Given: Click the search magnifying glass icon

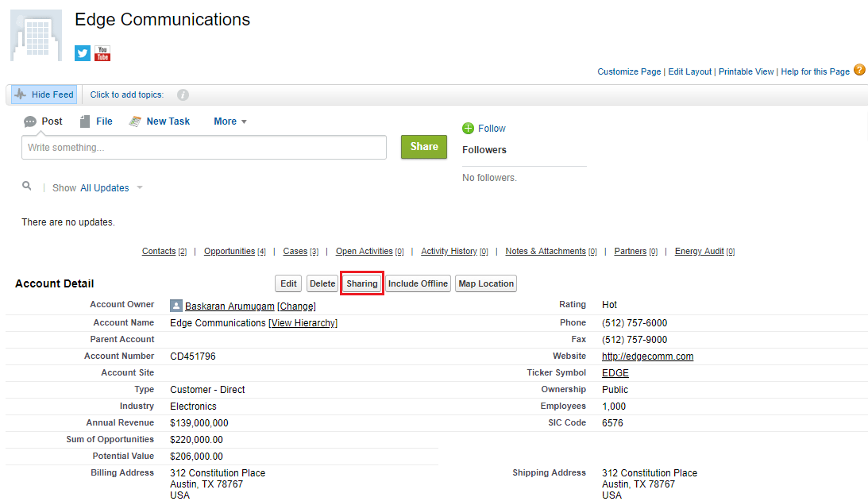Looking at the screenshot, I should [x=26, y=186].
